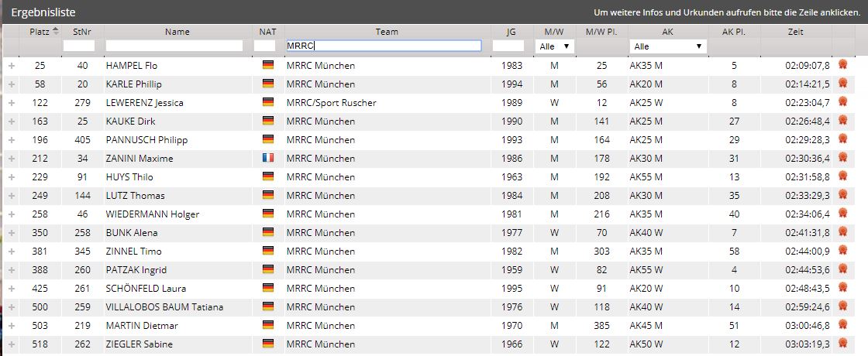Click the Name filter input field
This screenshot has width=868, height=356.
174,46
